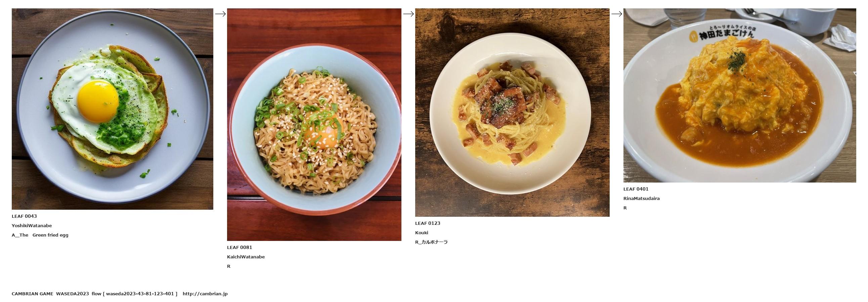This screenshot has height=302, width=868.
Task: Click the arrow between egg and noodle photos
Action: 220,14
